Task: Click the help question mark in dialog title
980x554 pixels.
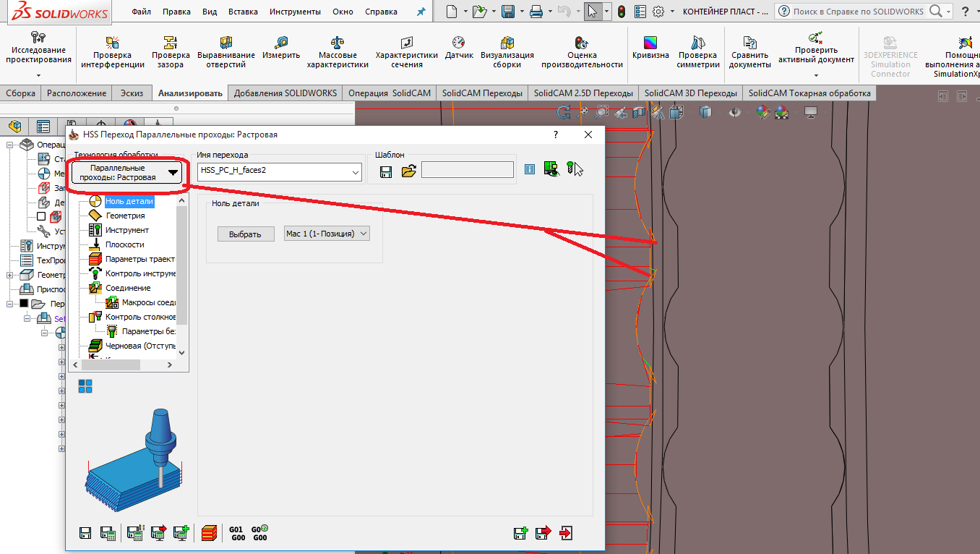Action: [x=556, y=135]
